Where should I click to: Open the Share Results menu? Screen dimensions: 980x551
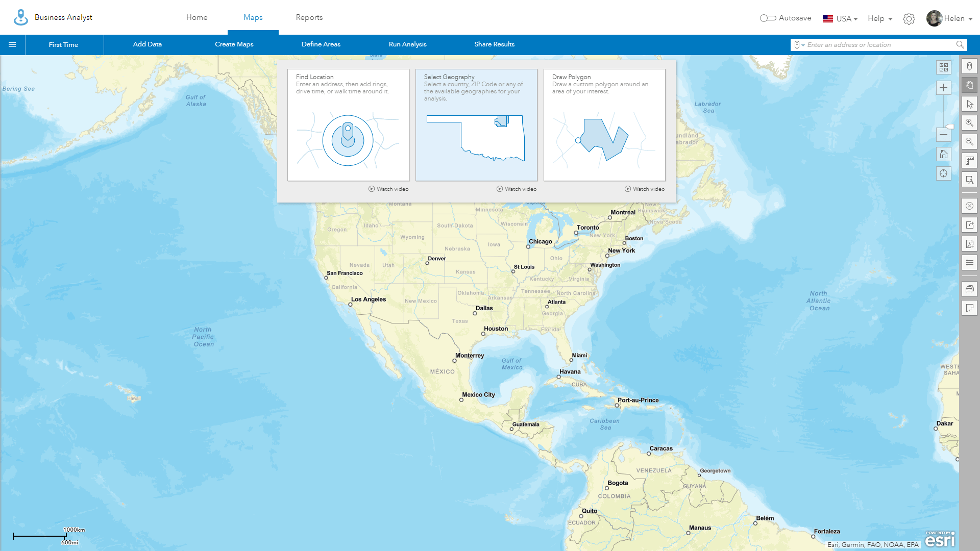(x=495, y=45)
